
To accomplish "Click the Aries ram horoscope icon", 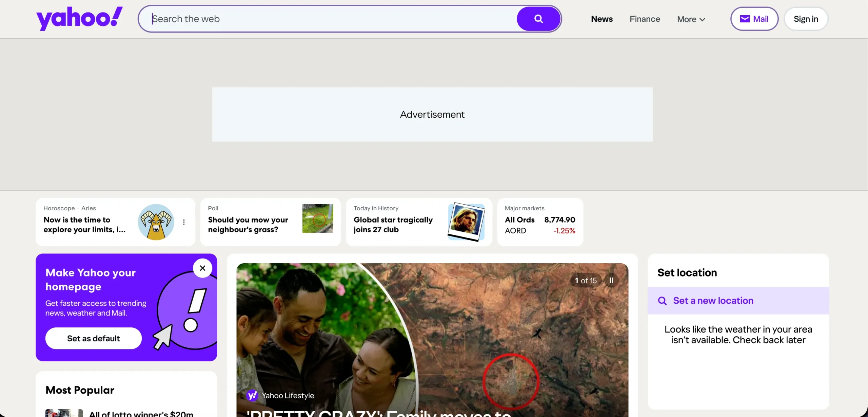I will point(156,222).
